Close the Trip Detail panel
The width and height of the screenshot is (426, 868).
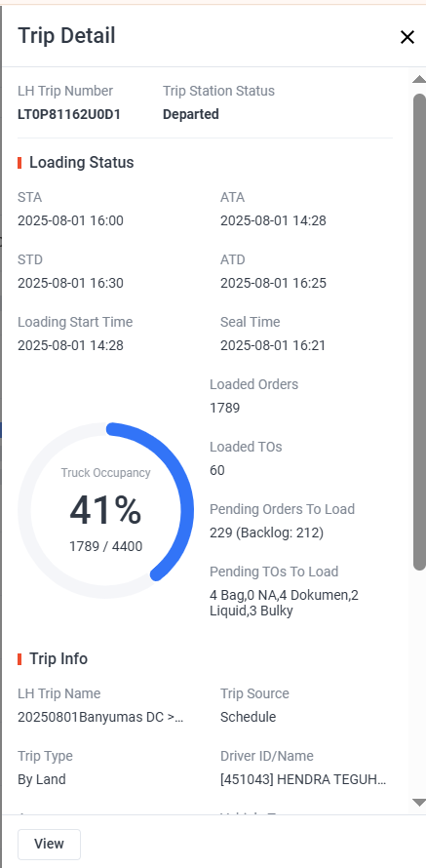point(407,37)
